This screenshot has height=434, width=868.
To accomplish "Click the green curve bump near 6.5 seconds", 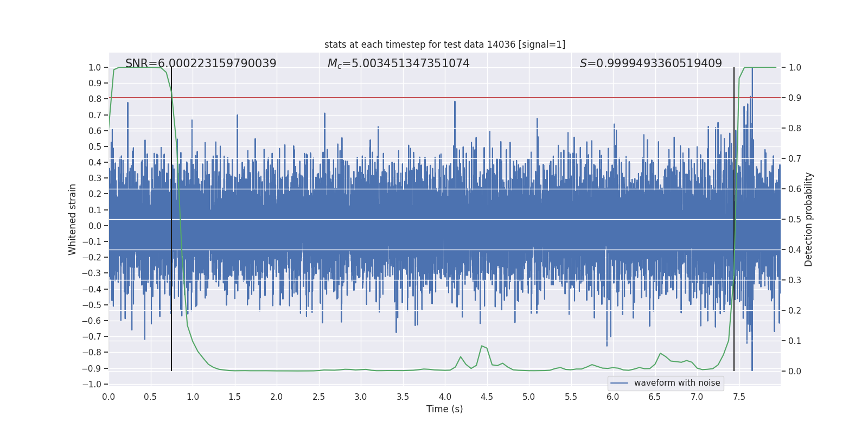I will (660, 353).
